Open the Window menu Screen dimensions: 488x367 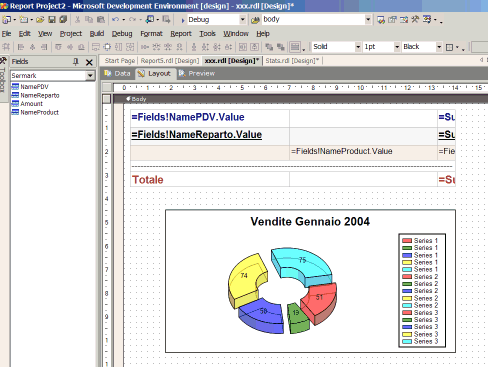pos(236,34)
